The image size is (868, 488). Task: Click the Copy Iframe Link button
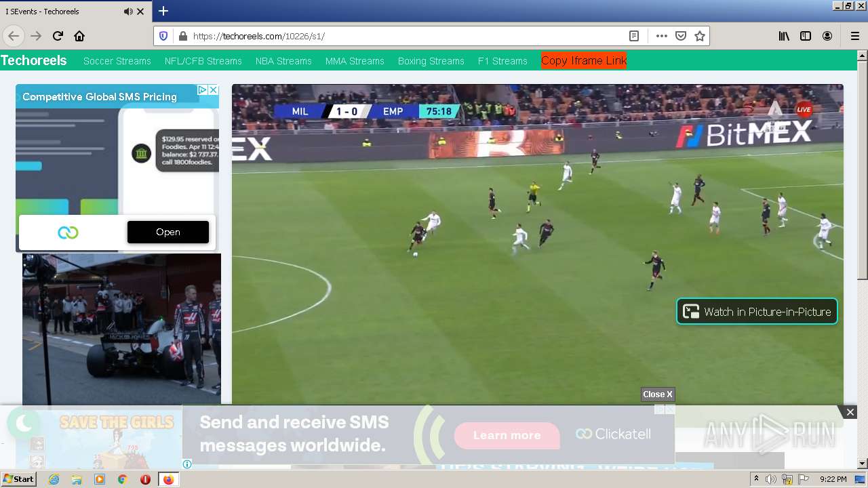(x=584, y=60)
